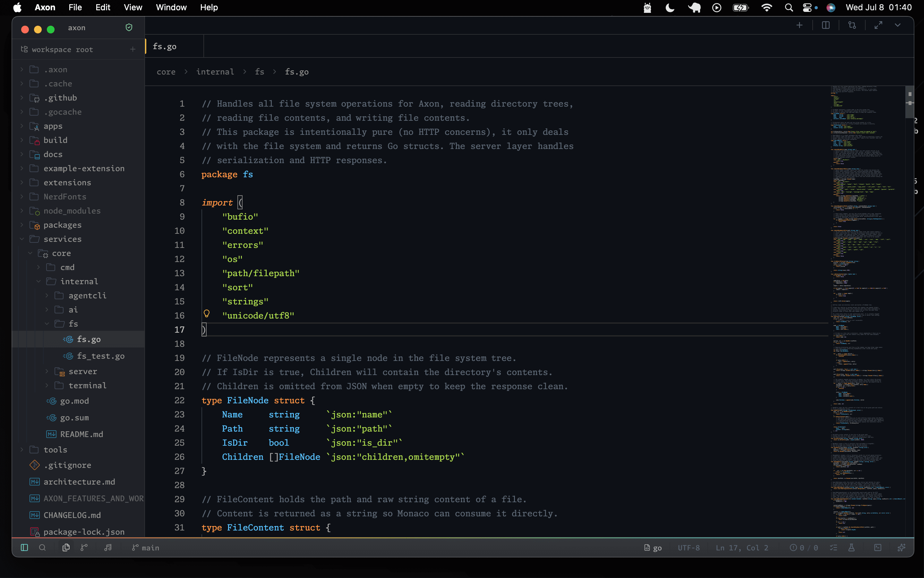The width and height of the screenshot is (924, 578).
Task: Open macOS Control Center toggles icon
Action: pyautogui.click(x=807, y=8)
